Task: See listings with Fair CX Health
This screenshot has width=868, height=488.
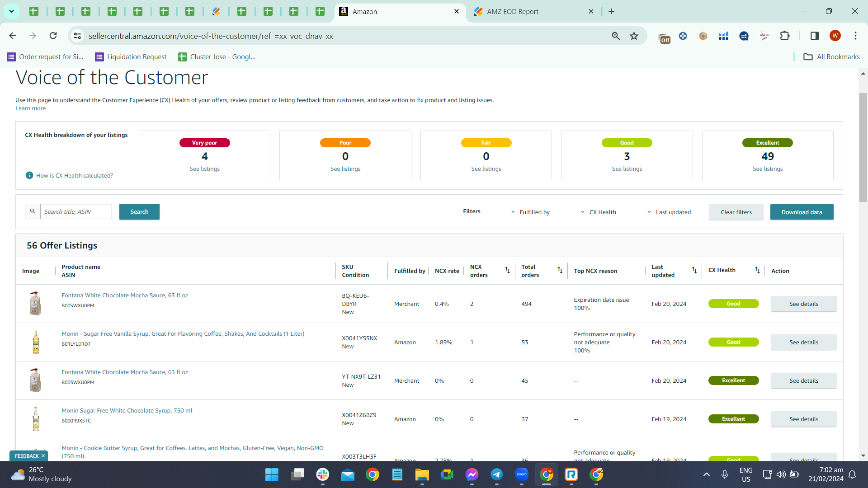Action: pos(486,169)
